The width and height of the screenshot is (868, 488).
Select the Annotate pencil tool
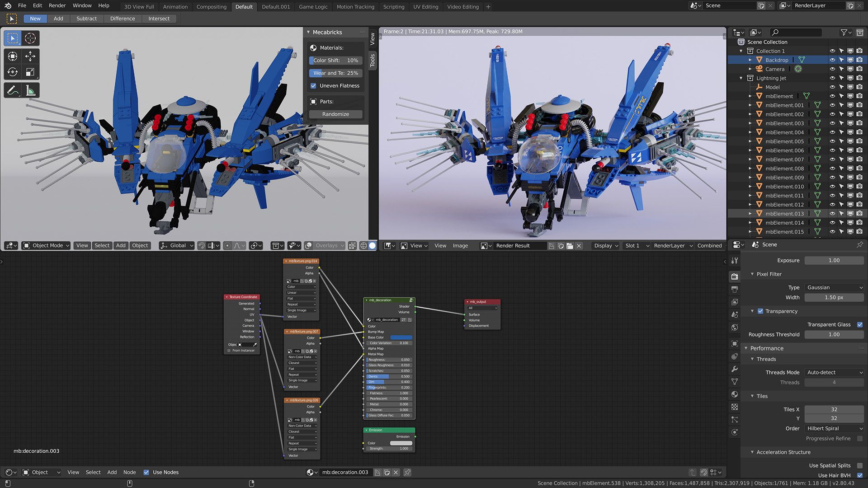point(13,91)
